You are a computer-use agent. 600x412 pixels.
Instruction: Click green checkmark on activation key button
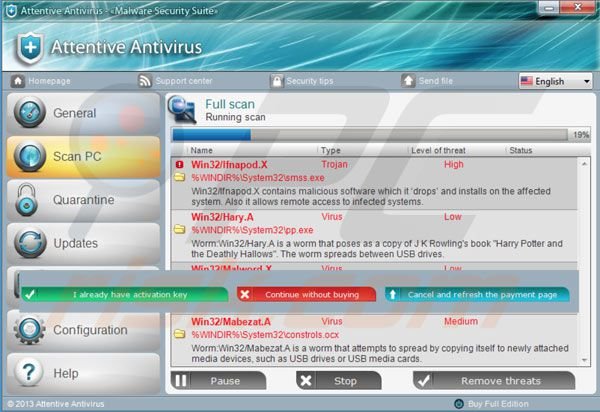(30, 295)
